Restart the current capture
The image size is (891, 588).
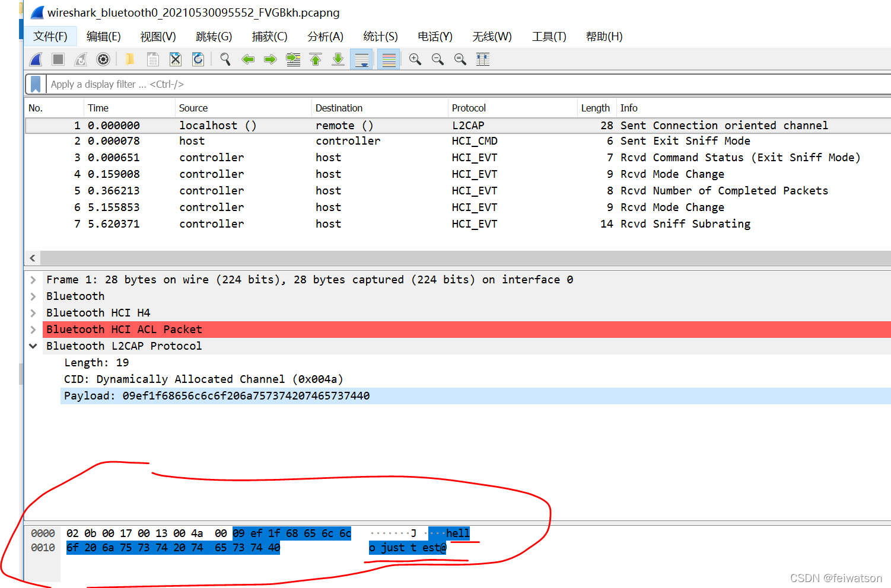[81, 59]
